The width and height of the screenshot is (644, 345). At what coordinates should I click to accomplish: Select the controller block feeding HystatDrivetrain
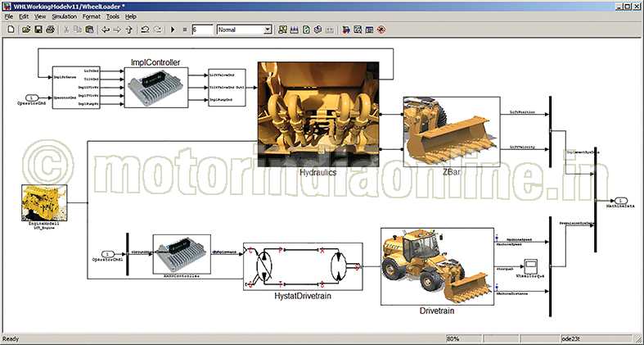tap(182, 254)
